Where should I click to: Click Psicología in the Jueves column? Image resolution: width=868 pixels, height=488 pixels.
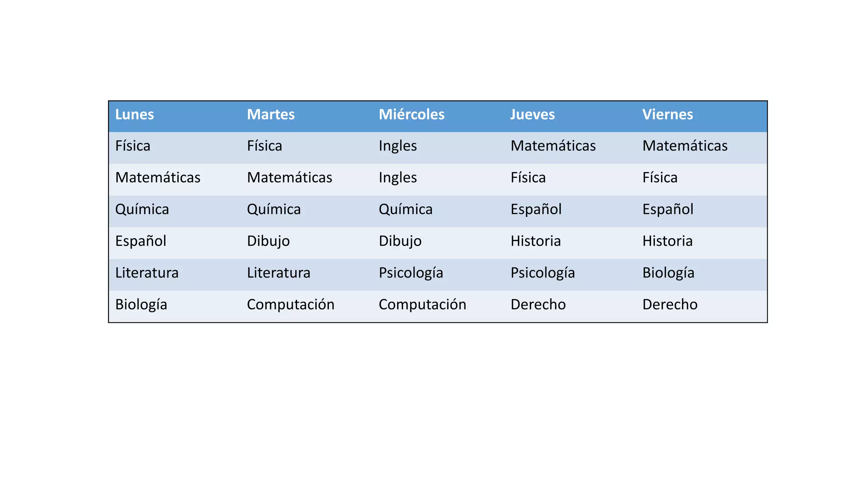pyautogui.click(x=542, y=273)
